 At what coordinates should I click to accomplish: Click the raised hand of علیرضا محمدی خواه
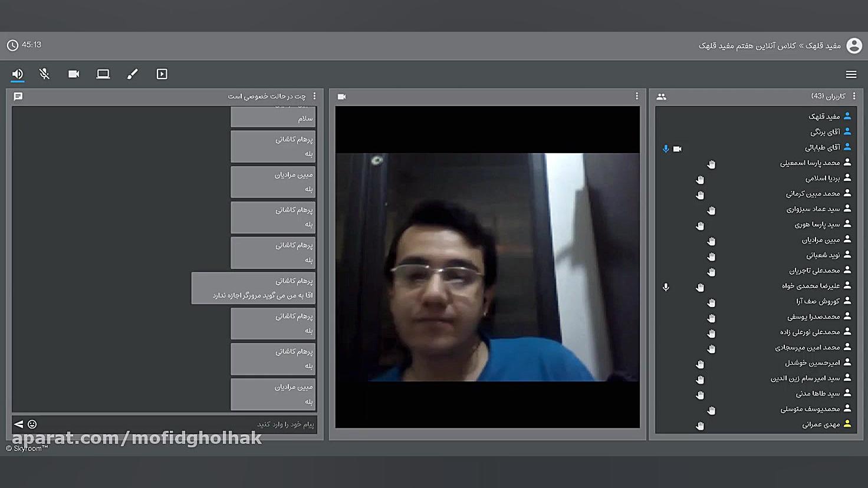point(700,287)
